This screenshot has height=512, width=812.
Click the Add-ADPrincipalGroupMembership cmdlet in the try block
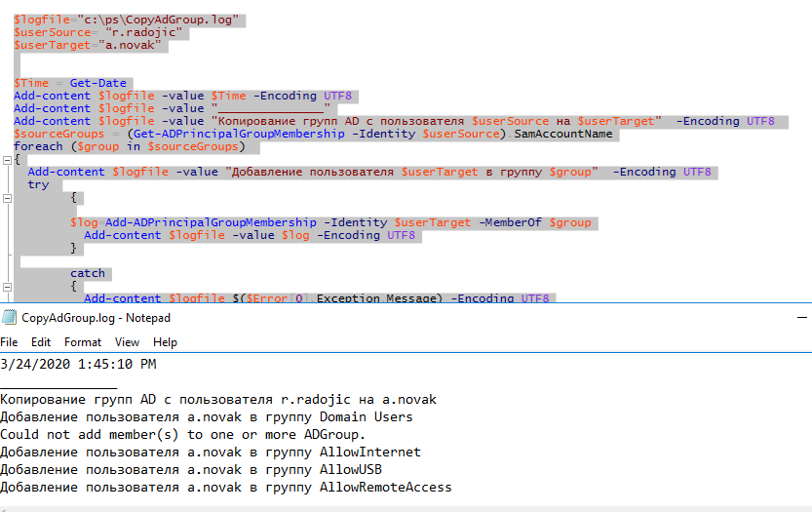coord(211,222)
